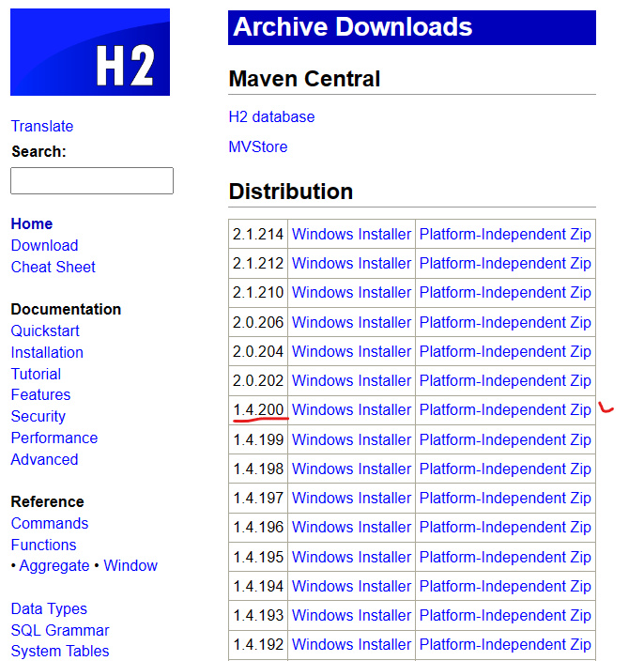Download Platform-Independent Zip for 2.1.214
Viewport: 644px width, 661px height.
(x=505, y=234)
